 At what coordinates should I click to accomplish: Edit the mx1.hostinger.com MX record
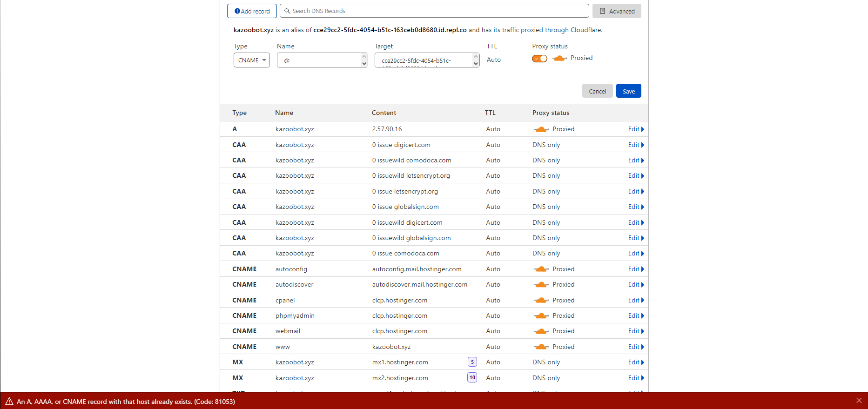(x=636, y=362)
